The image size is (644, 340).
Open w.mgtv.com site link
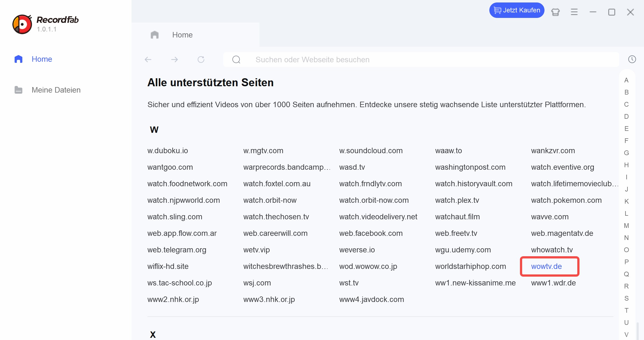[x=263, y=151]
